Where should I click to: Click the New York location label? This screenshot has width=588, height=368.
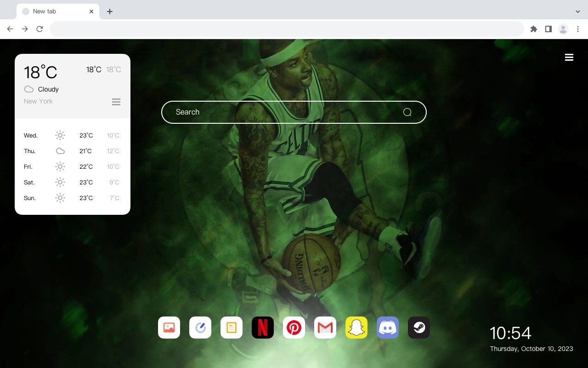point(38,101)
